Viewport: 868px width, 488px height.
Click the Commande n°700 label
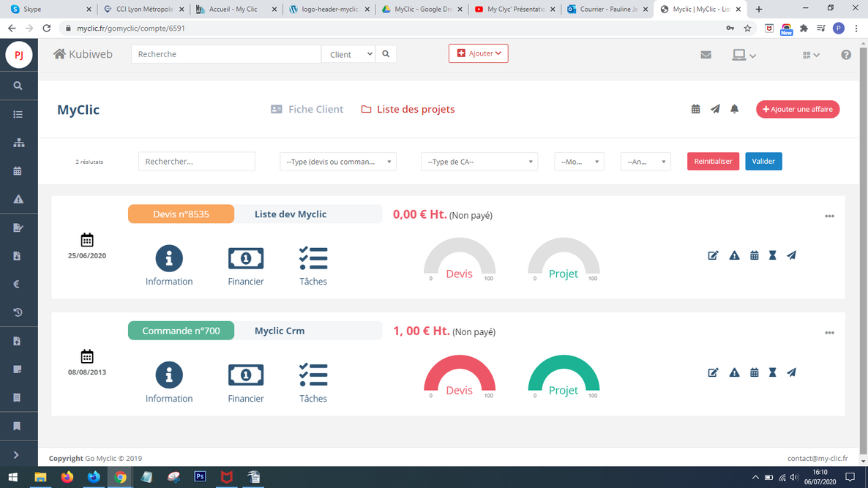coord(181,331)
